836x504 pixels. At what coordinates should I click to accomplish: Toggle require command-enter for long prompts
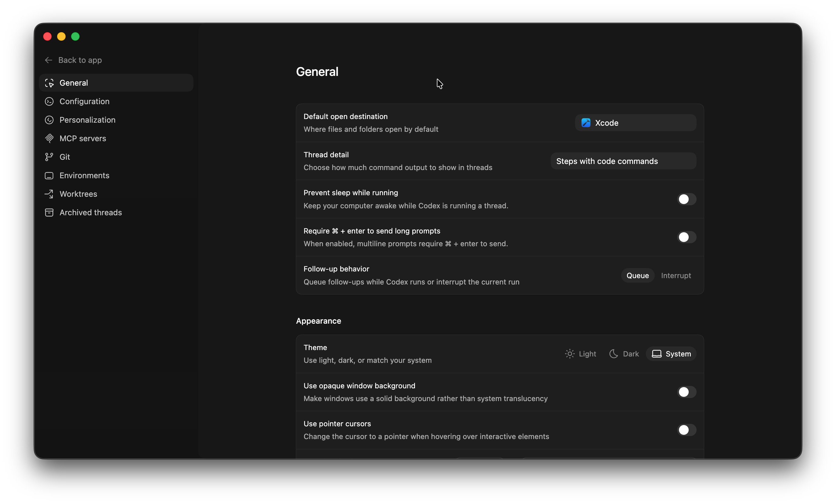tap(686, 237)
